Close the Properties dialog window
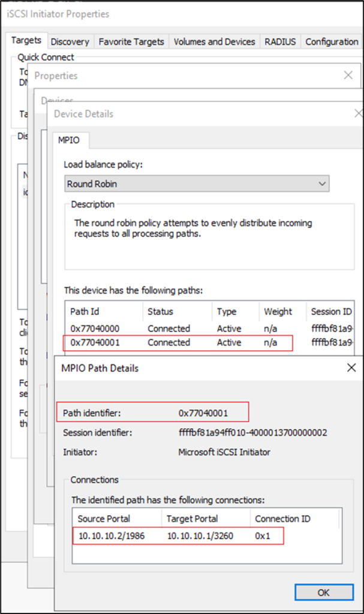 pos(348,76)
